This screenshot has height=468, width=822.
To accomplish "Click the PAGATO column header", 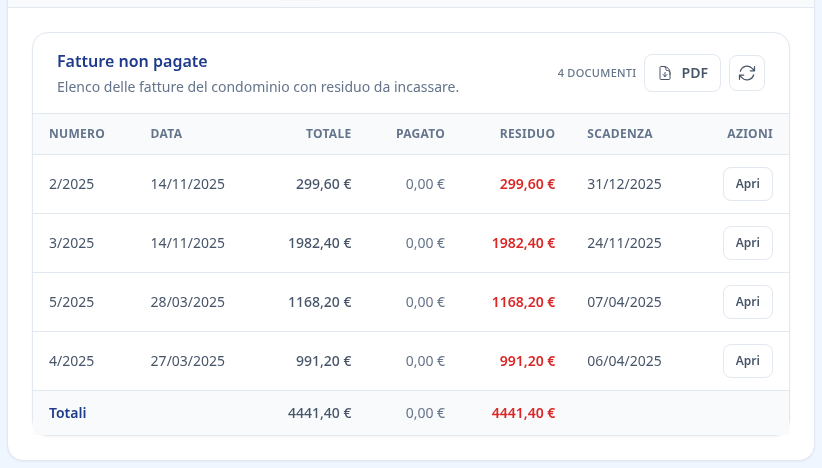I will [420, 134].
